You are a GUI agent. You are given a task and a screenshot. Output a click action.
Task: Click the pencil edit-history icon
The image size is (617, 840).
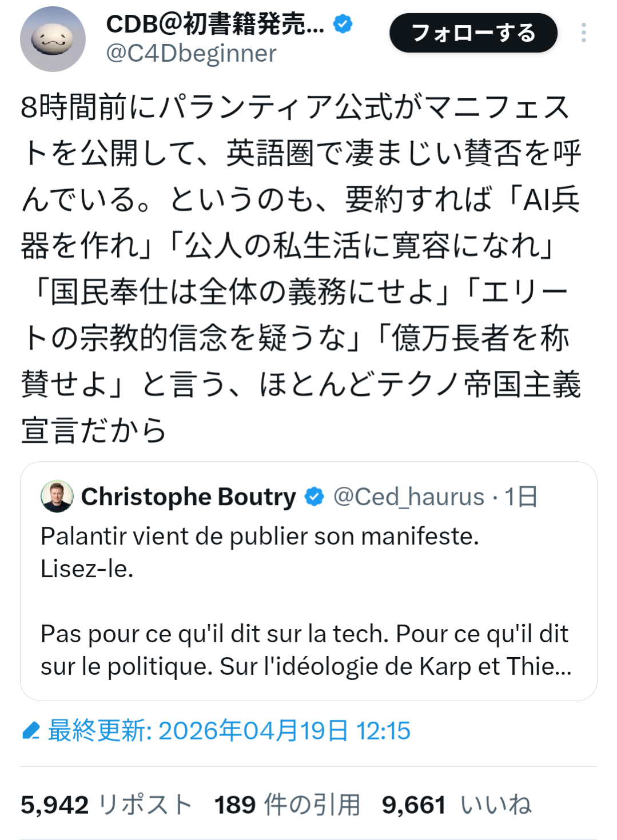click(31, 731)
